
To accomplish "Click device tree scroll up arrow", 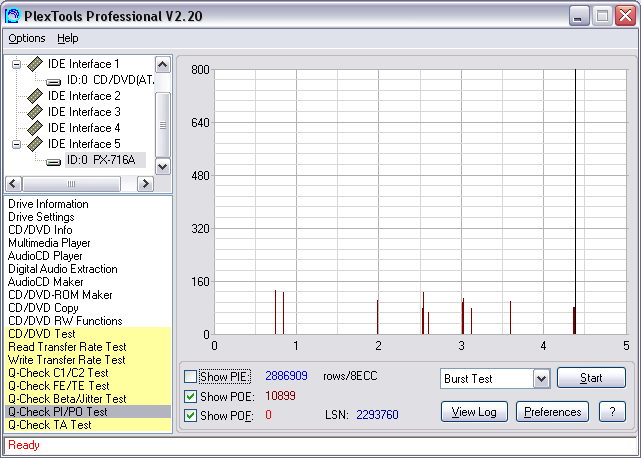I will point(163,65).
